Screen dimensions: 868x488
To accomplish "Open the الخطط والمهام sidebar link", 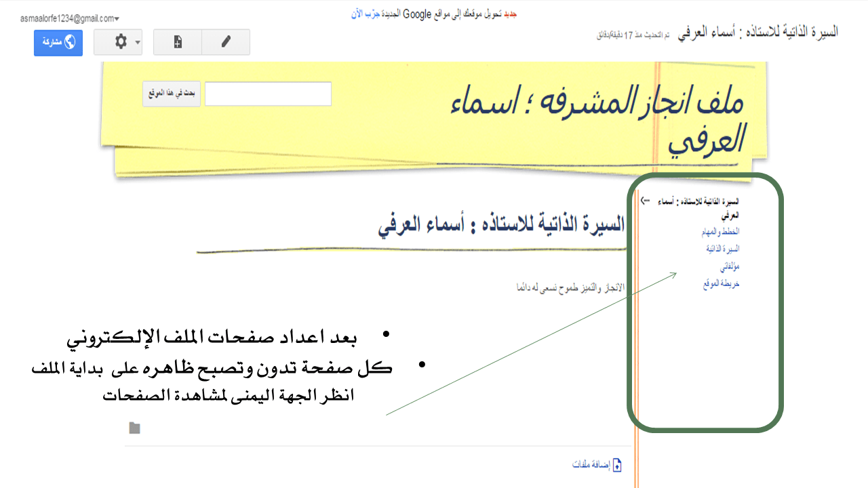I will tap(720, 232).
